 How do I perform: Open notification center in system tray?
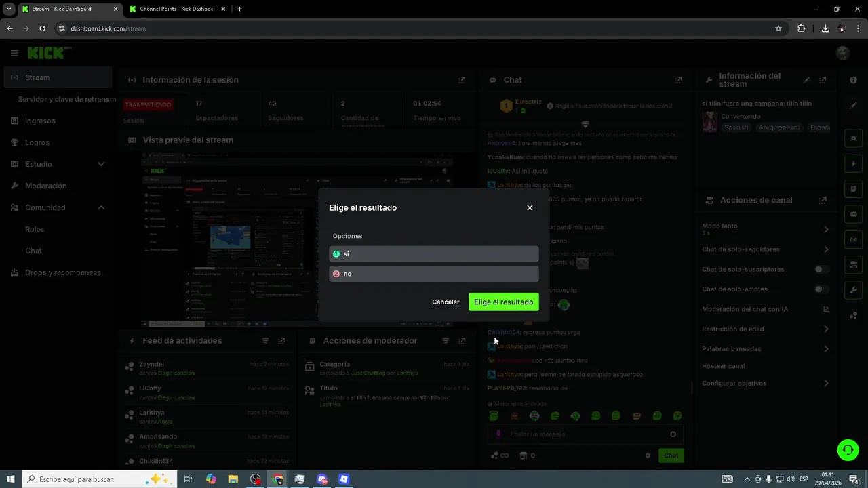tap(854, 479)
